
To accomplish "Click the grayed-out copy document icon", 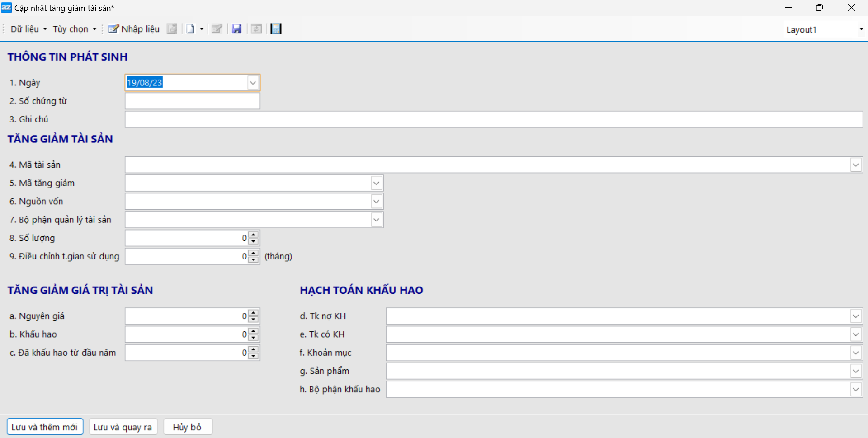I will pyautogui.click(x=172, y=29).
